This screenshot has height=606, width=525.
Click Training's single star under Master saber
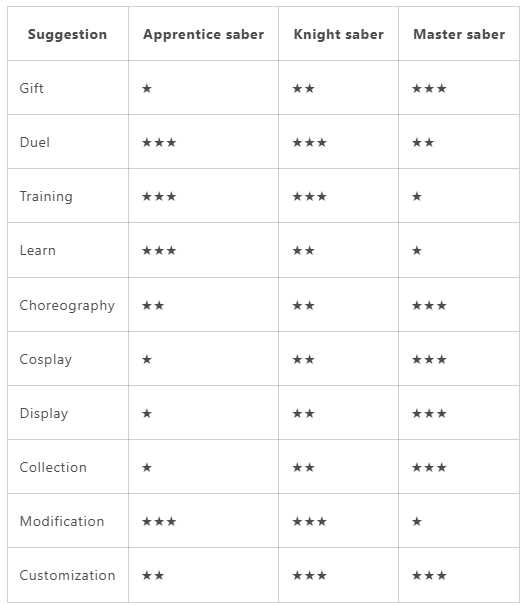[417, 197]
